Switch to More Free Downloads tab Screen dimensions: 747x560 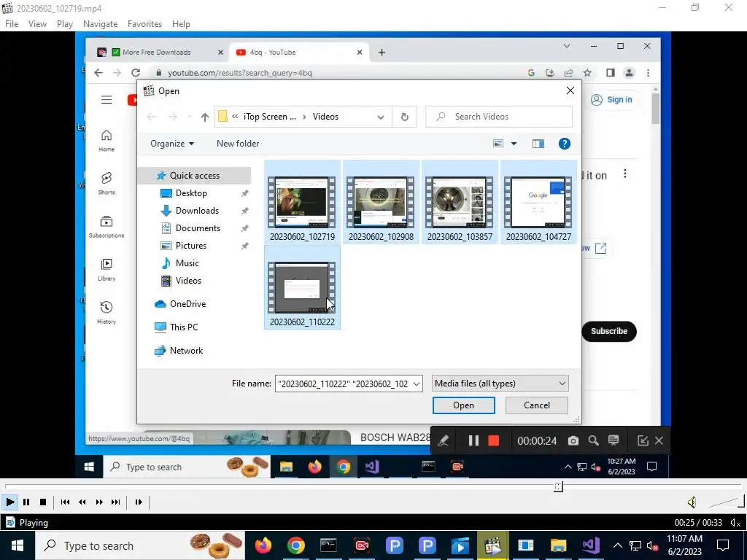[159, 52]
